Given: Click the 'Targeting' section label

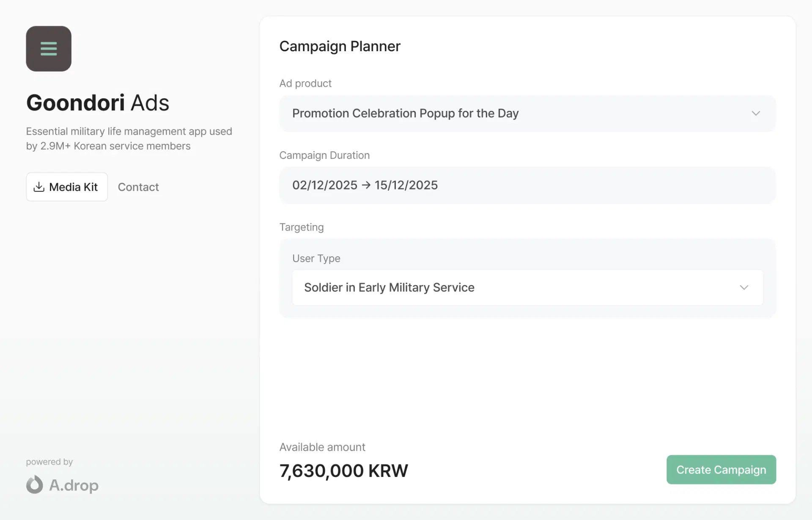Looking at the screenshot, I should click(302, 227).
